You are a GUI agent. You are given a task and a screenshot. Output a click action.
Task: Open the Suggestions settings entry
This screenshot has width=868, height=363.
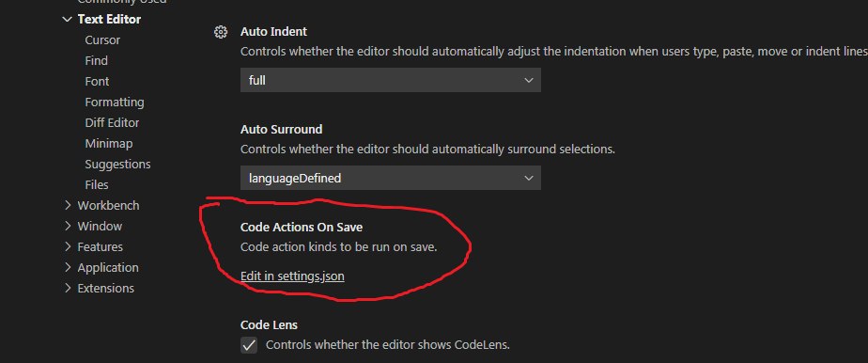[117, 164]
